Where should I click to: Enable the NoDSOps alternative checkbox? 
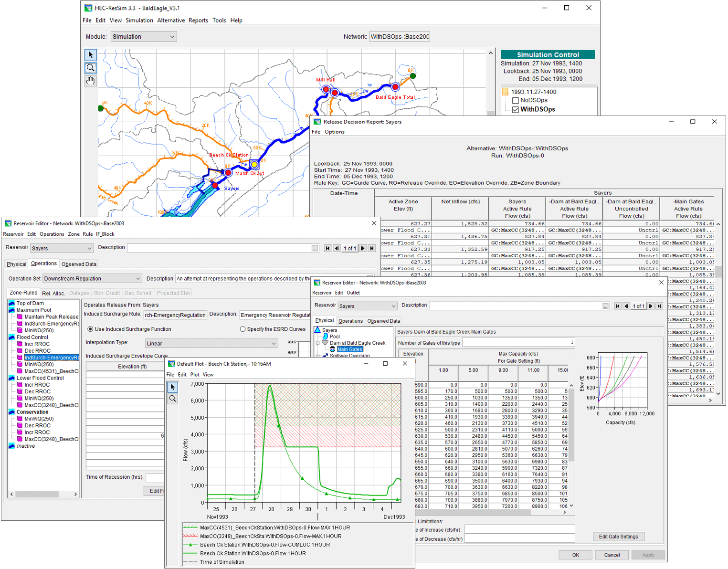click(516, 101)
